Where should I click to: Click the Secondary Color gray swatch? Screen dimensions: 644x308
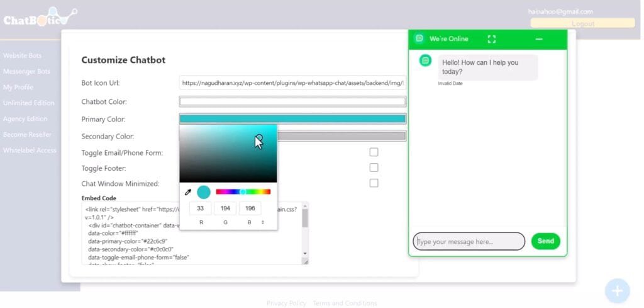pyautogui.click(x=341, y=136)
